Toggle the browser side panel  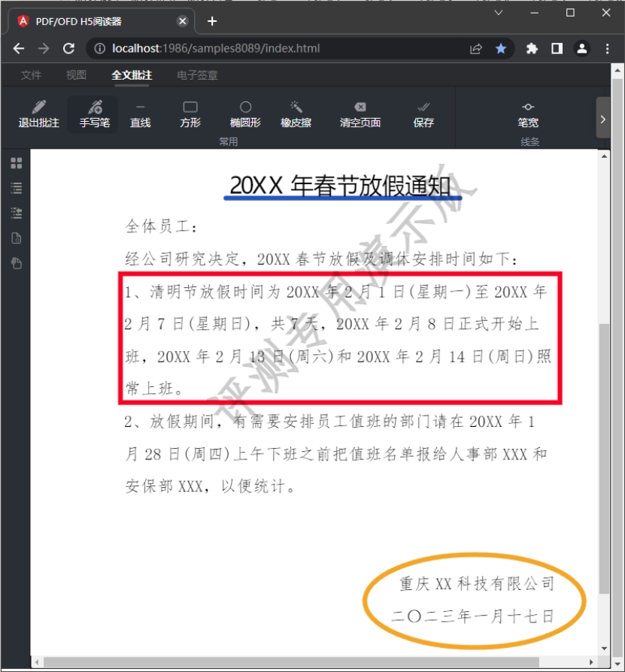coord(557,48)
